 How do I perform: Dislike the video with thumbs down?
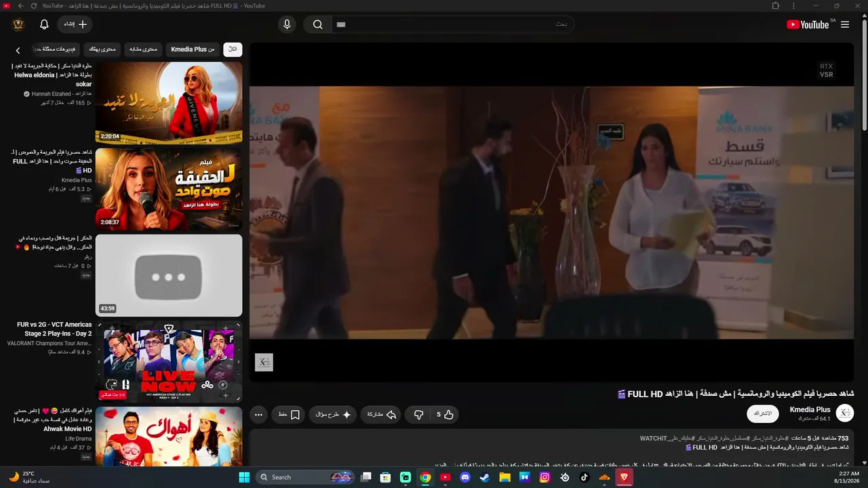point(418,415)
